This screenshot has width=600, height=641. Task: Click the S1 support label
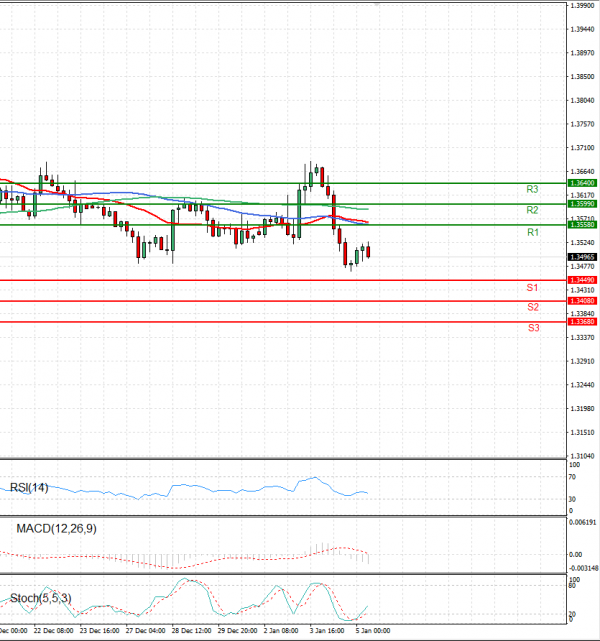click(x=532, y=288)
